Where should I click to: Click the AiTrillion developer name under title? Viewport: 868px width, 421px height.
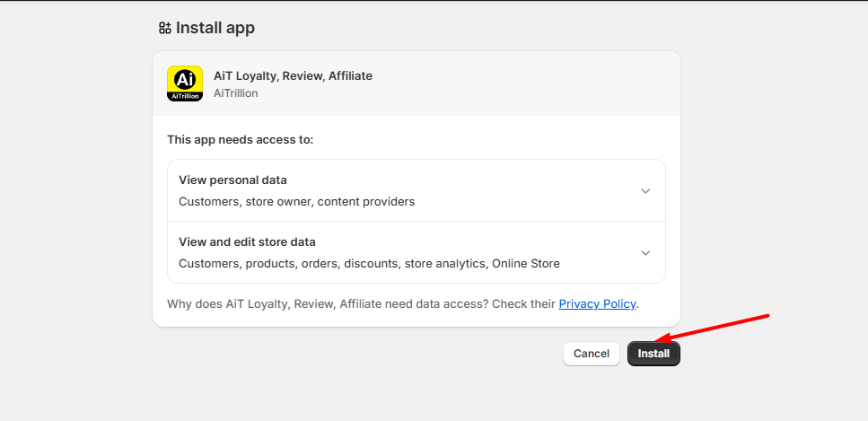(236, 93)
